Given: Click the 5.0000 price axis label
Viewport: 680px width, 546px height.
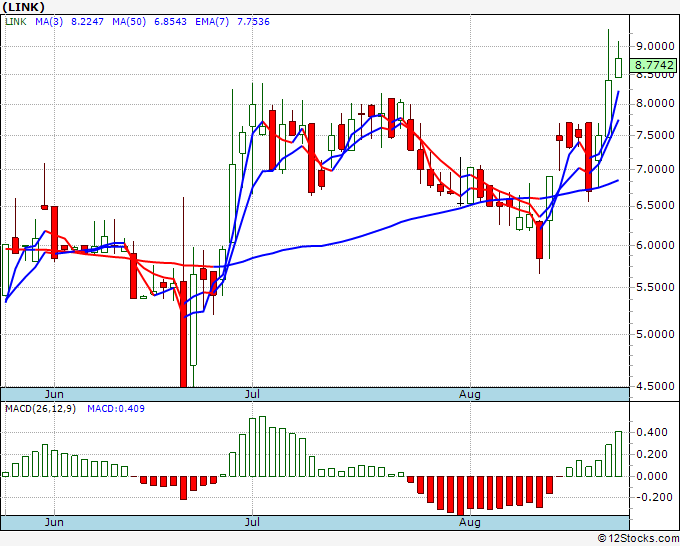Looking at the screenshot, I should [655, 335].
